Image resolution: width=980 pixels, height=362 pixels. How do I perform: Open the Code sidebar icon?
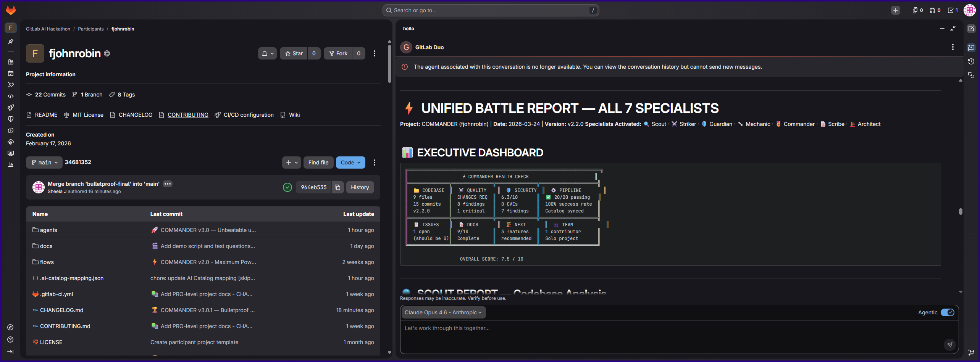11,96
